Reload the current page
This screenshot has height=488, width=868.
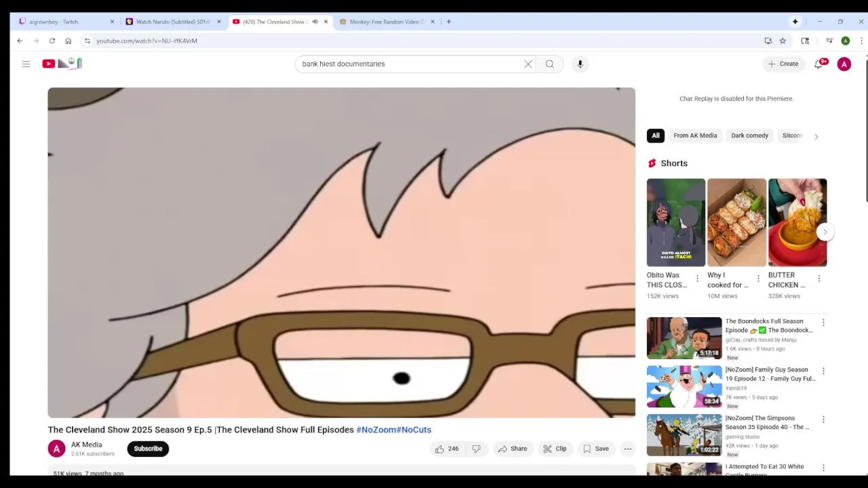(x=52, y=41)
